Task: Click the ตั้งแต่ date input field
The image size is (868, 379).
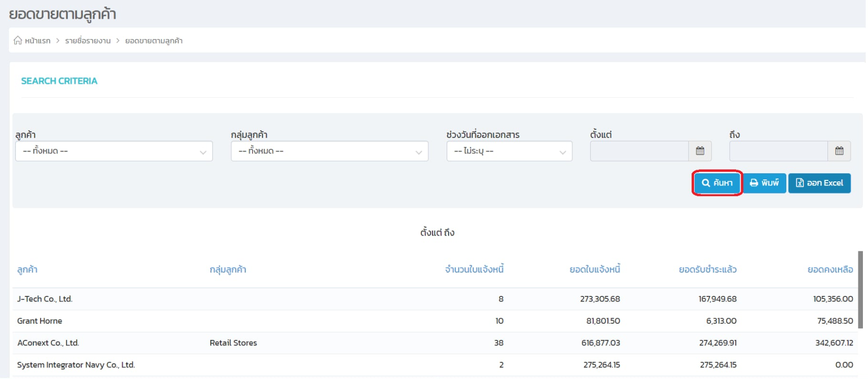Action: point(639,151)
